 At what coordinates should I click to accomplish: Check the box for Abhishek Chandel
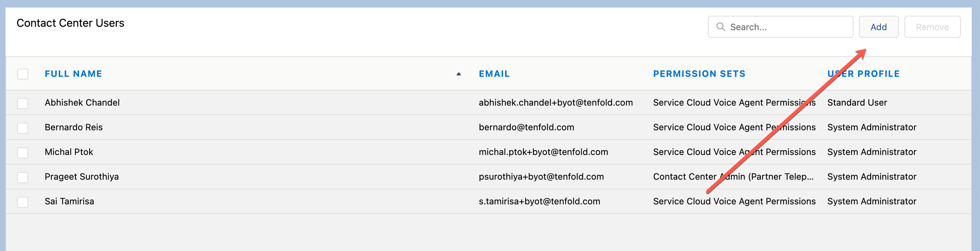23,103
